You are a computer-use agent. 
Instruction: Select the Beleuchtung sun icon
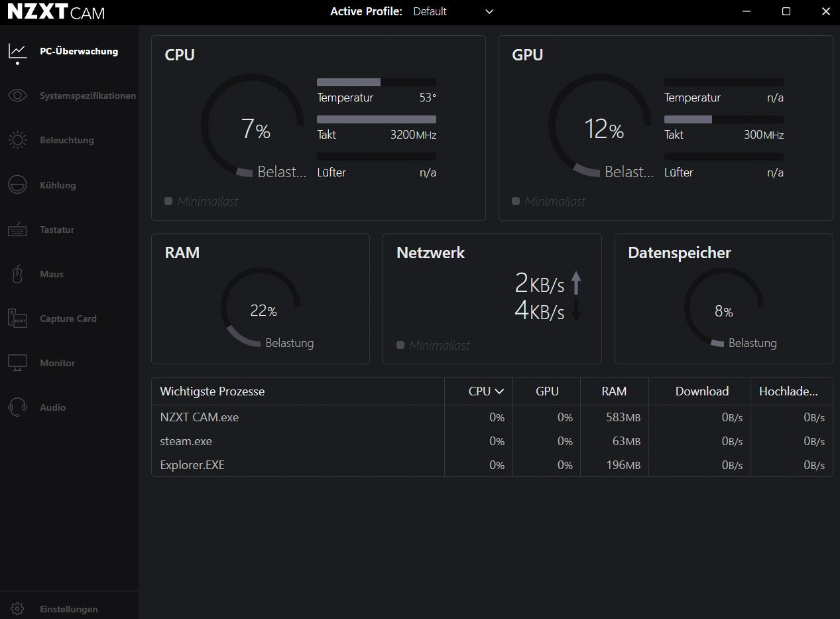(x=17, y=140)
